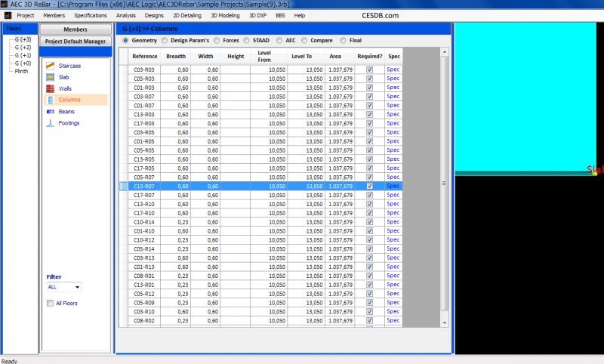
Task: Open the Specifications menu
Action: pos(91,15)
